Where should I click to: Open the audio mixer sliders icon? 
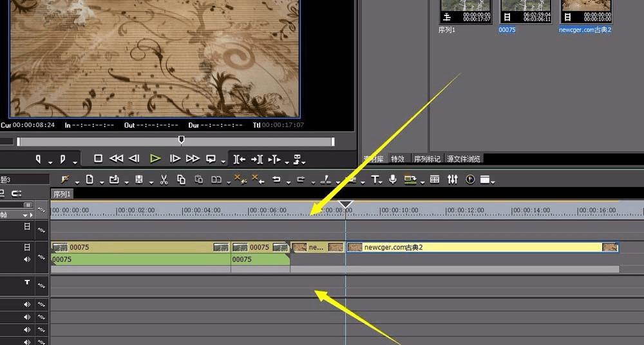tap(452, 179)
